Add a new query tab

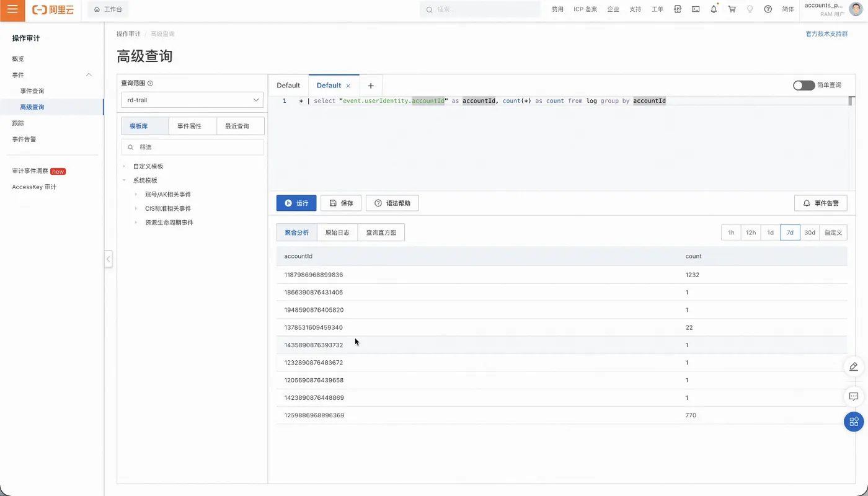click(371, 86)
